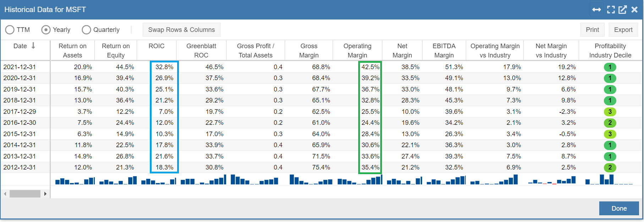Click the Gross Margin column header

309,50
